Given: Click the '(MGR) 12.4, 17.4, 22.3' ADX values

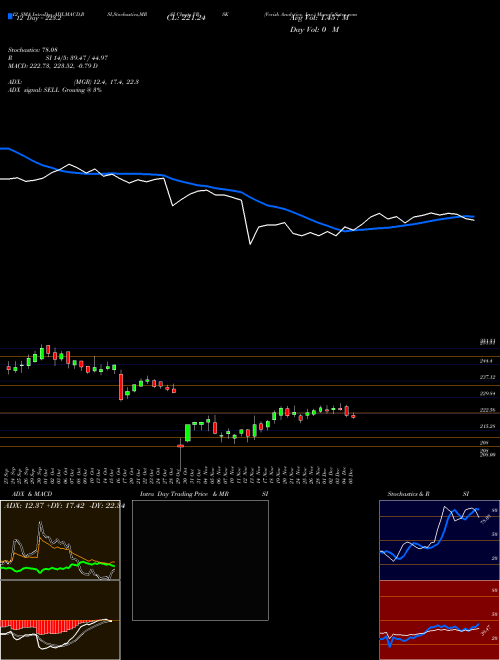Looking at the screenshot, I should pos(106,82).
